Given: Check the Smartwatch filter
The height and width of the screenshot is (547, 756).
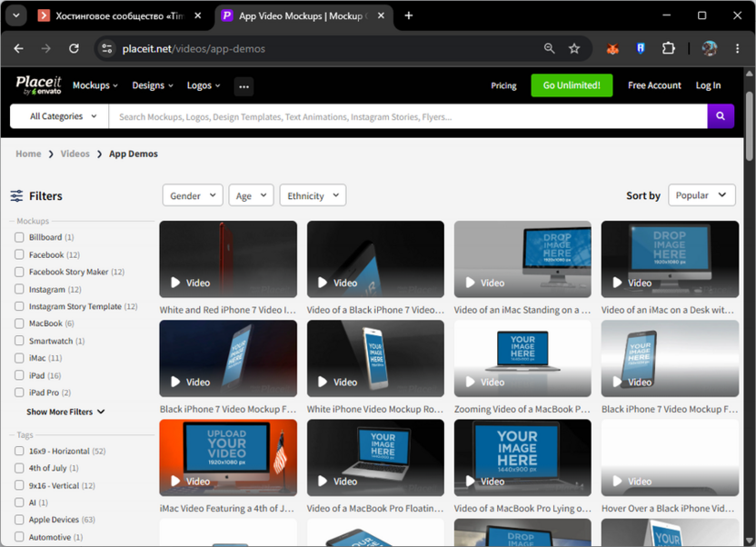Looking at the screenshot, I should click(19, 341).
